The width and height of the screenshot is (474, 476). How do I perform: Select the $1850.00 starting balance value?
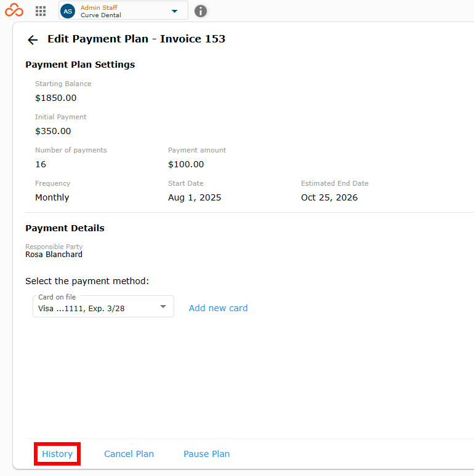coord(56,98)
